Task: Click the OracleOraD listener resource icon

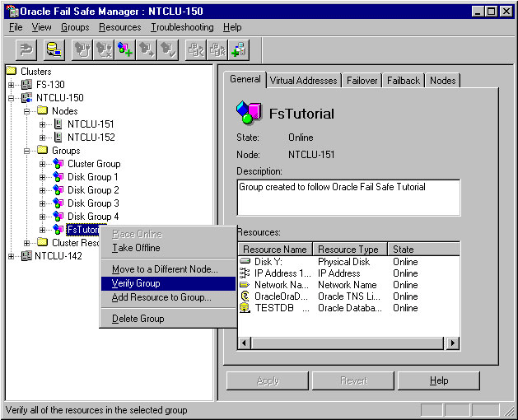Action: (245, 296)
